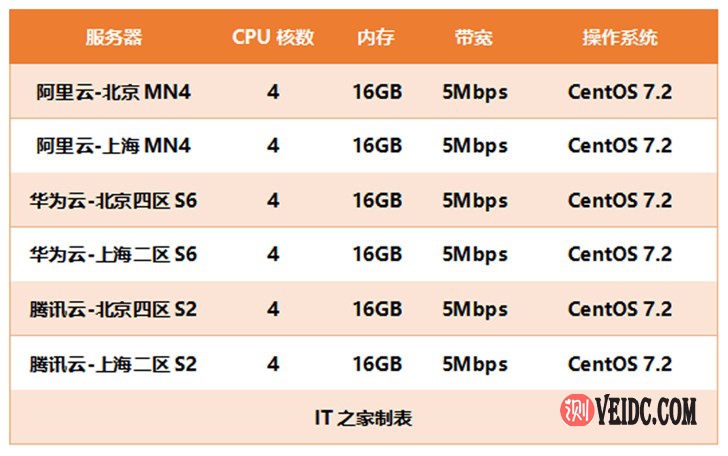Select 5Mbps bandwidth in 华为云-北京四区 S6 row
Image resolution: width=728 pixels, height=456 pixels.
474,200
